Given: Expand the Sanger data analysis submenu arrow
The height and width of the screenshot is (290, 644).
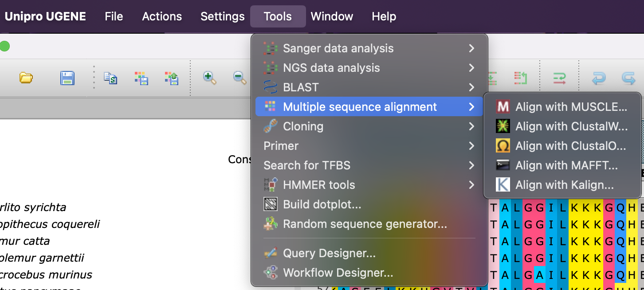Looking at the screenshot, I should (471, 48).
